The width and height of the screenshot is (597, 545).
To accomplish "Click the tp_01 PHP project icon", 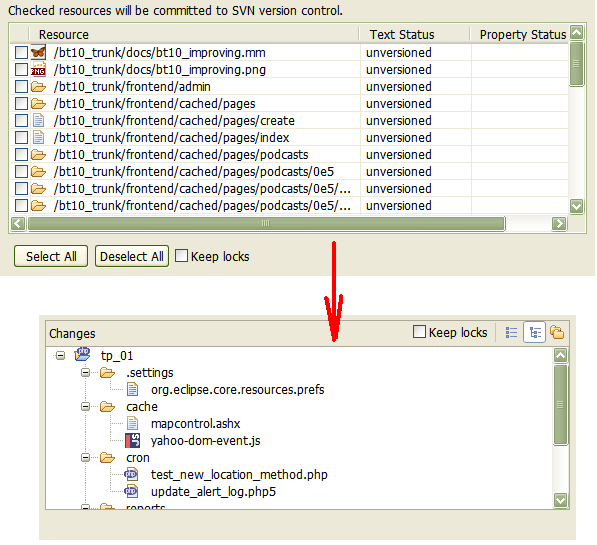I will click(83, 355).
